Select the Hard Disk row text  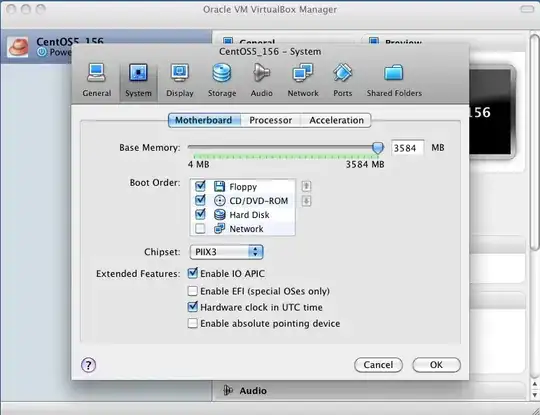[x=249, y=215]
